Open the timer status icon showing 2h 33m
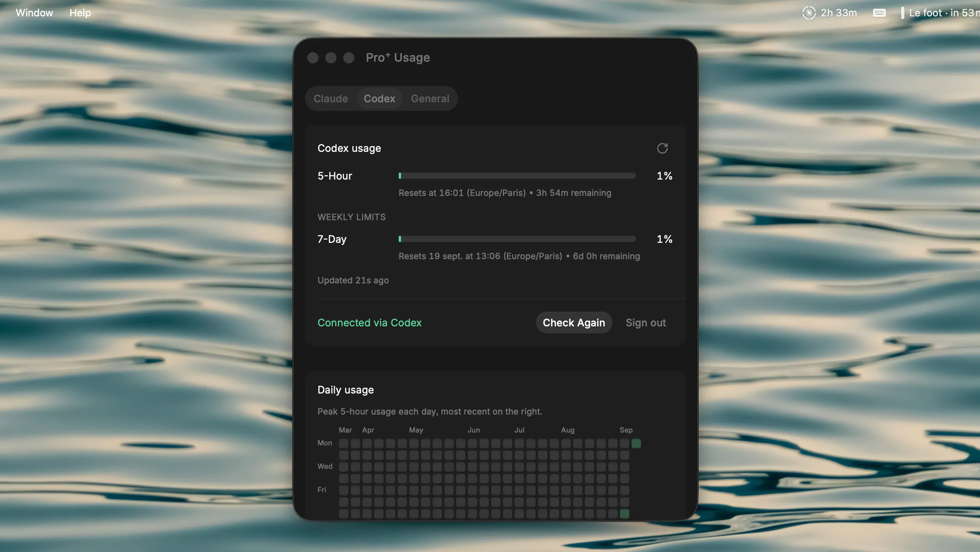The height and width of the screenshot is (552, 980). [x=829, y=13]
